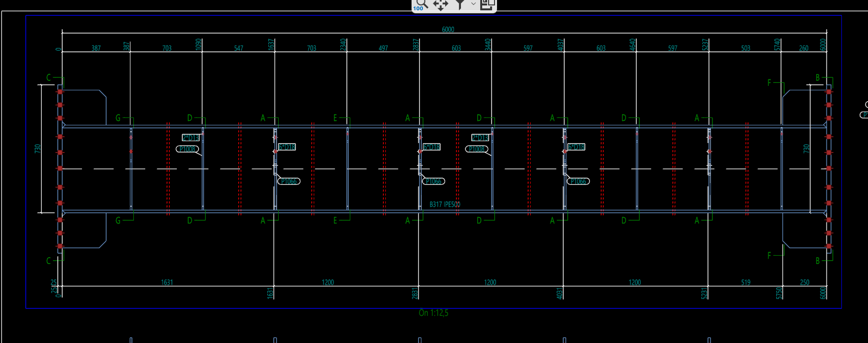
Task: Pick the 6000 overall length dimension above beam
Action: point(448,30)
